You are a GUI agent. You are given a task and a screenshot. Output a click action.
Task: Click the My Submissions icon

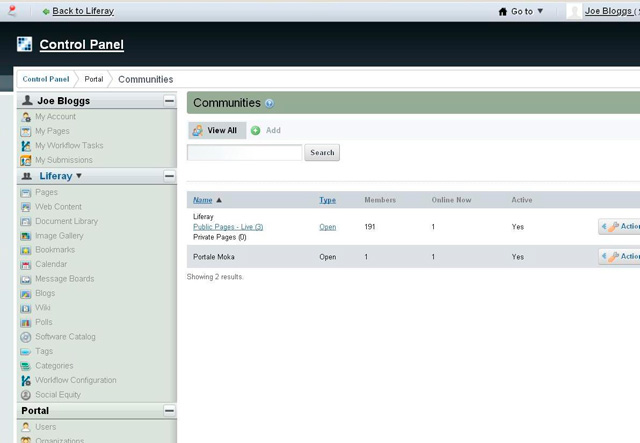tap(26, 160)
